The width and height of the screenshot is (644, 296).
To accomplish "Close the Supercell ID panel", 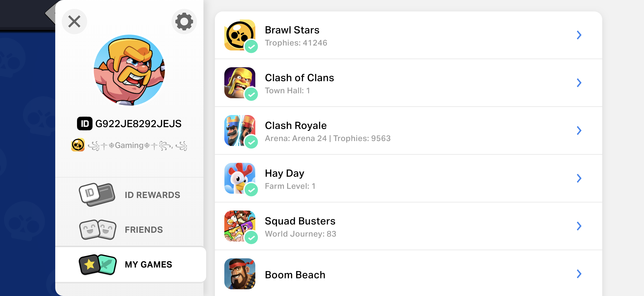I will pos(74,22).
